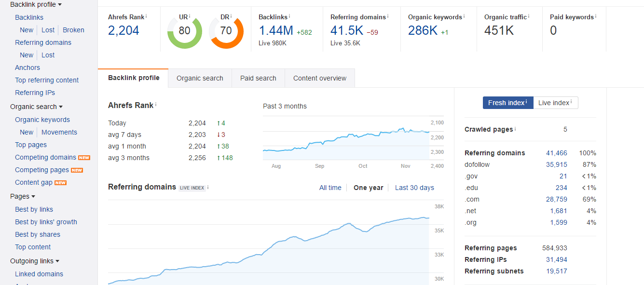This screenshot has height=285, width=644.
Task: Open Anchors in the sidebar
Action: point(27,68)
